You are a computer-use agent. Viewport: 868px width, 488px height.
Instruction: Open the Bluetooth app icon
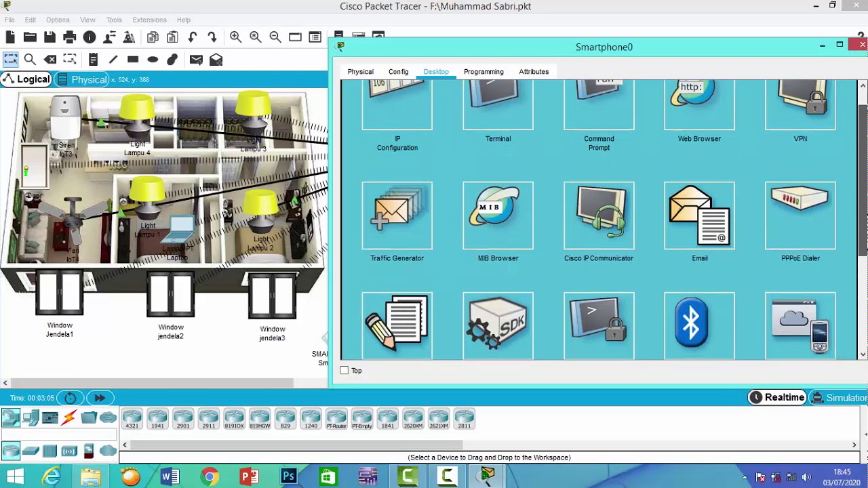pos(699,325)
